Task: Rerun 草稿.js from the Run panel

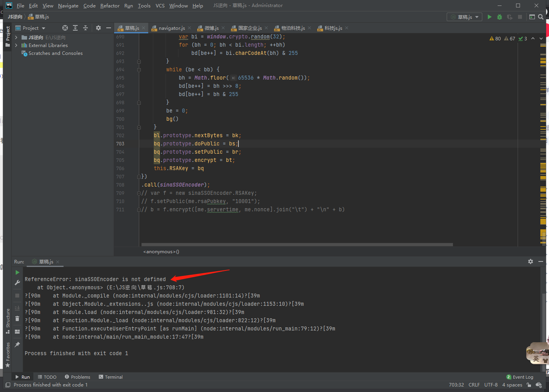Action: tap(17, 272)
